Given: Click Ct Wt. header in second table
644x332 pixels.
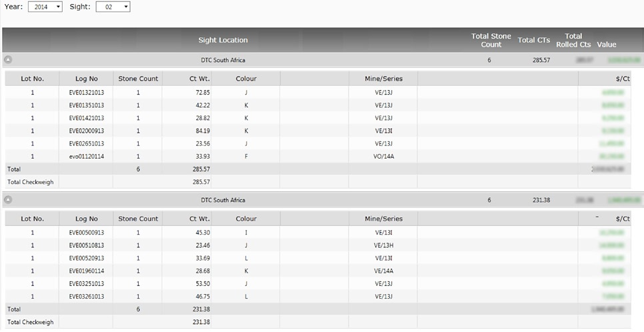Looking at the screenshot, I should (199, 219).
